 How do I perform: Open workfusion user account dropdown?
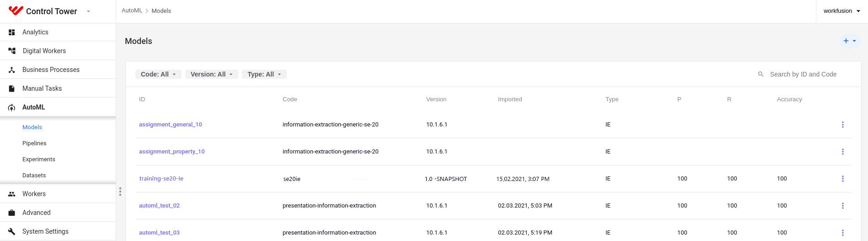click(841, 11)
